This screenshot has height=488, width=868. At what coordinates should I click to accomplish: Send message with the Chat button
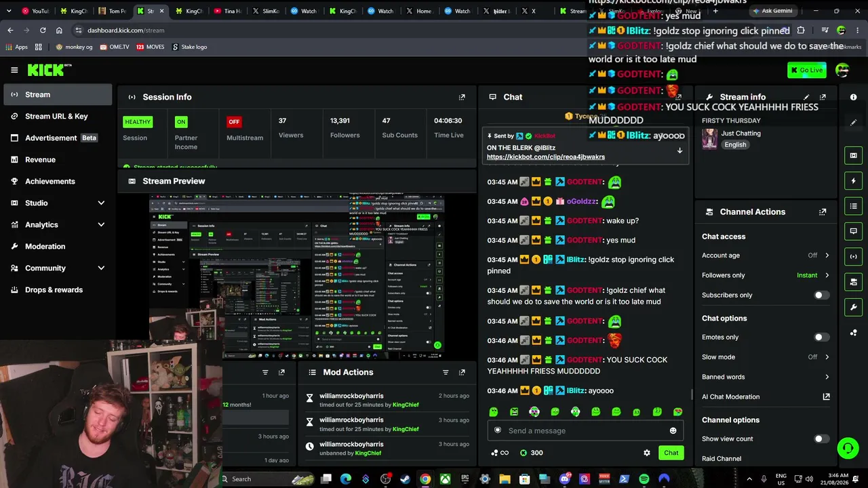click(x=671, y=453)
